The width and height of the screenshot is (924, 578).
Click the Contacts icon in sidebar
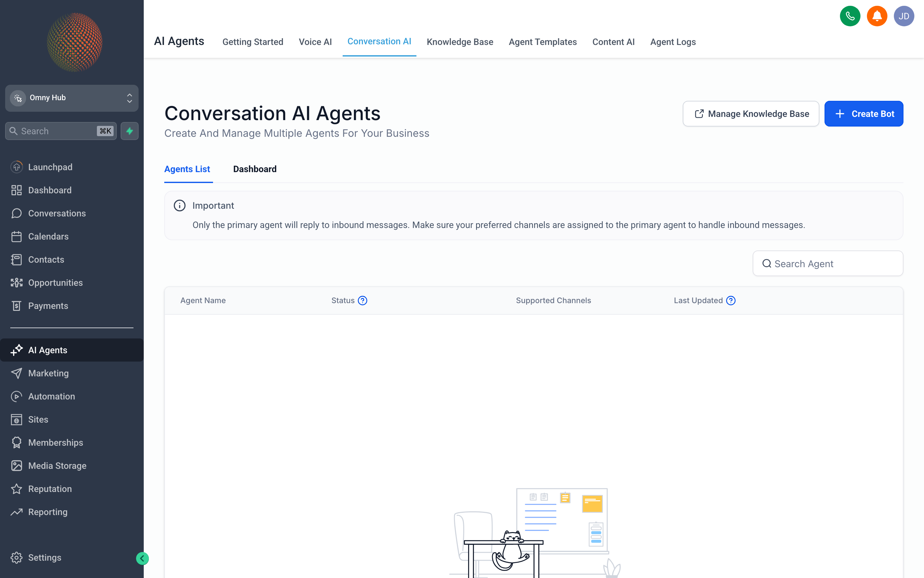[16, 259]
